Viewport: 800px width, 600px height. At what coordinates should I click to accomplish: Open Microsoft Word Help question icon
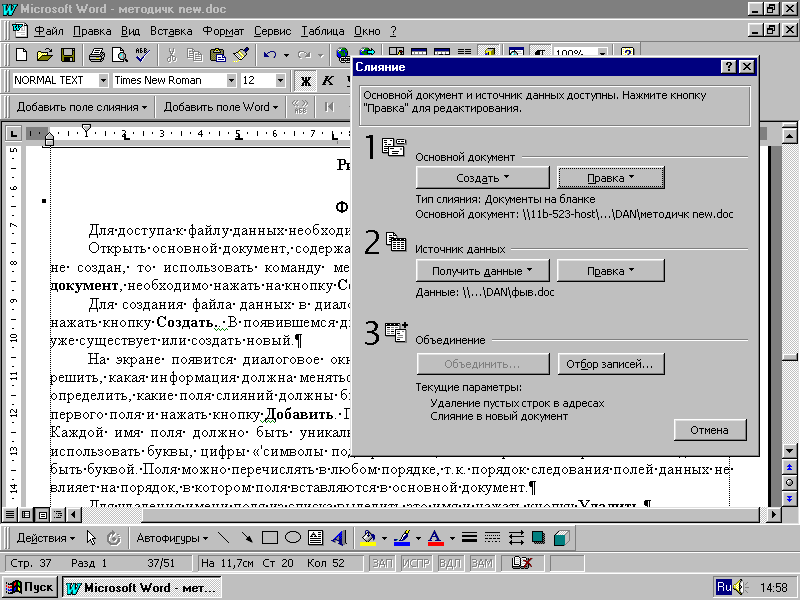(627, 53)
